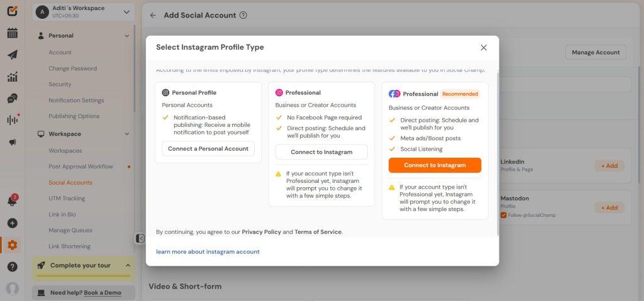Click the Personal section person icon
The width and height of the screenshot is (644, 301).
coord(41,36)
